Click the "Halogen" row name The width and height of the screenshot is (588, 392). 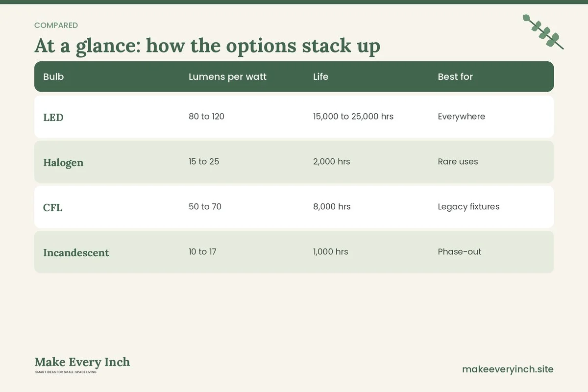tap(63, 163)
